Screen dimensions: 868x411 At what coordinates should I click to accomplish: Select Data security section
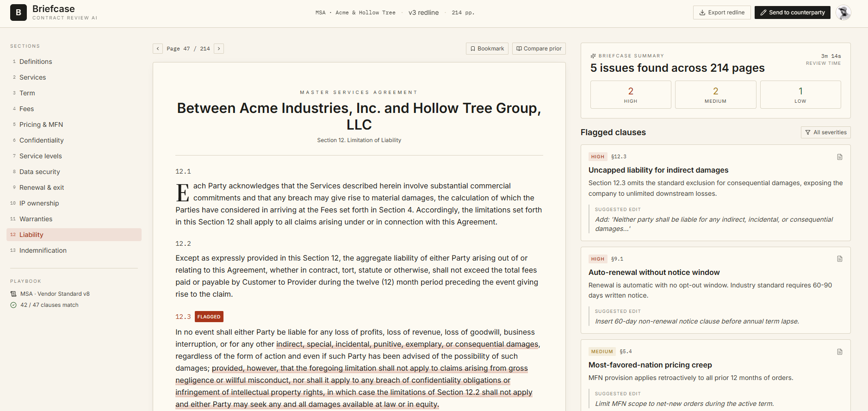coord(74,172)
